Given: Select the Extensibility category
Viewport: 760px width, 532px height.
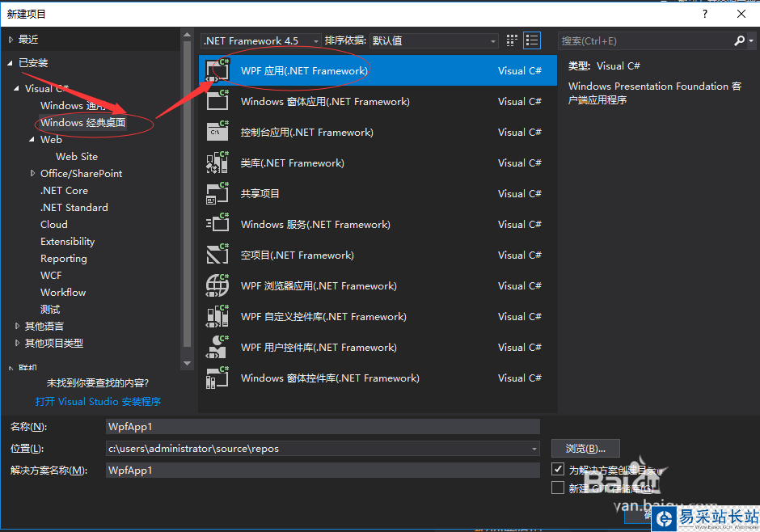Looking at the screenshot, I should click(x=67, y=241).
